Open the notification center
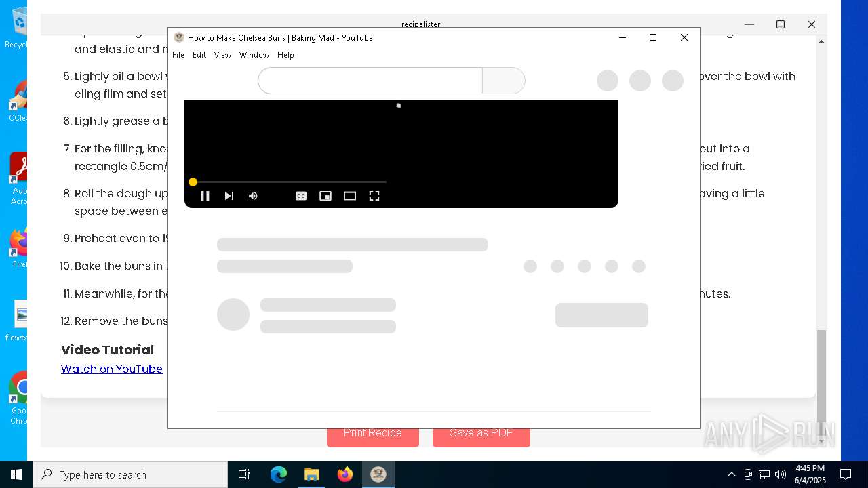868x488 pixels. pos(846,474)
